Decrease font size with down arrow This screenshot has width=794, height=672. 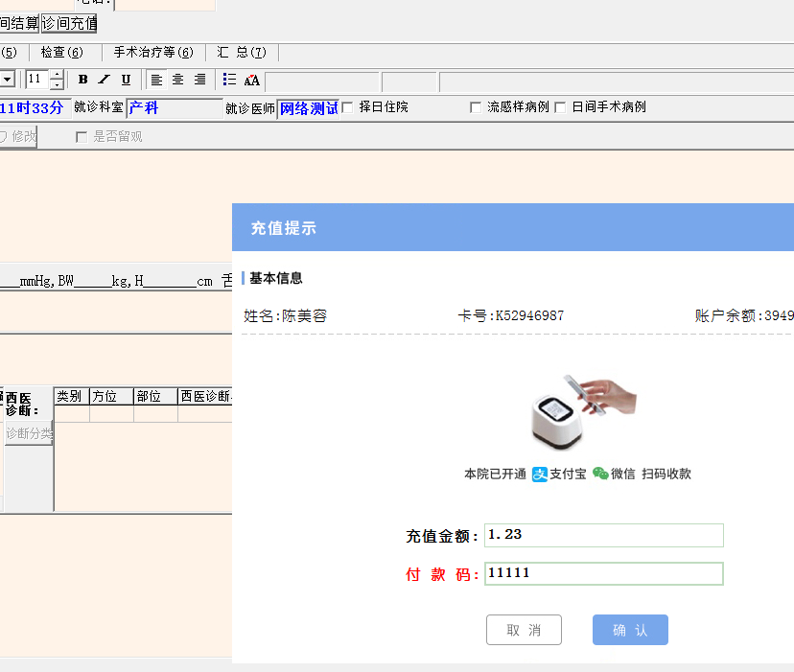tap(57, 84)
